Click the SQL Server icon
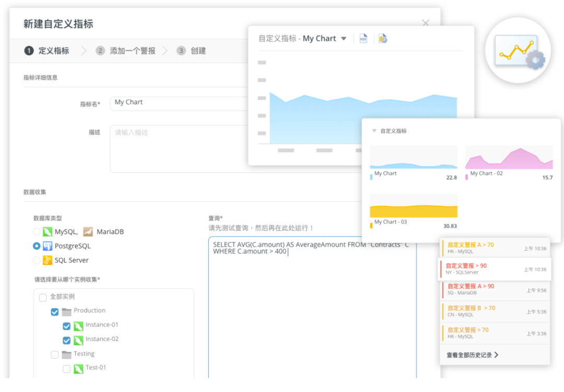The height and width of the screenshot is (392, 564). 48,260
